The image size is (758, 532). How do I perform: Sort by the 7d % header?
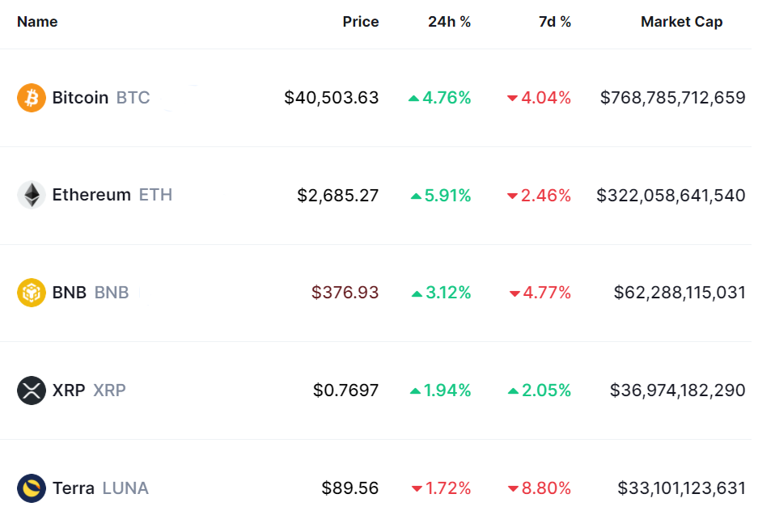coord(554,22)
